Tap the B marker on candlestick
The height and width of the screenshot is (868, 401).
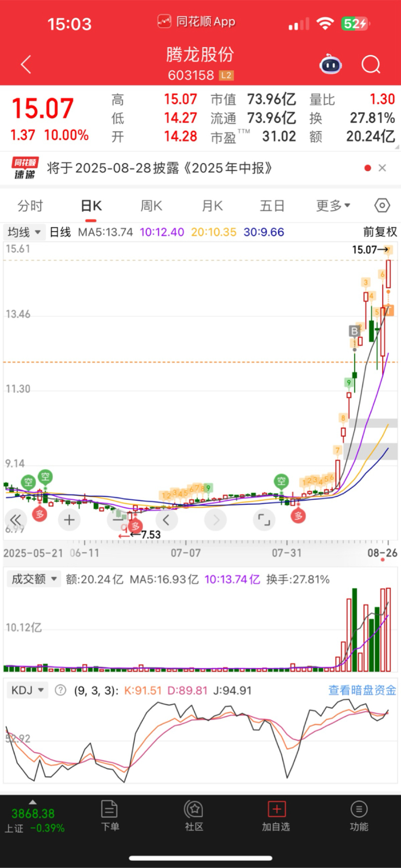click(x=355, y=331)
